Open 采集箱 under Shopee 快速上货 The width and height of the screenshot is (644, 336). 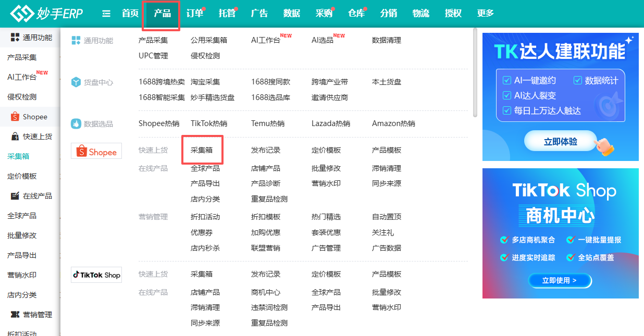[x=202, y=150]
